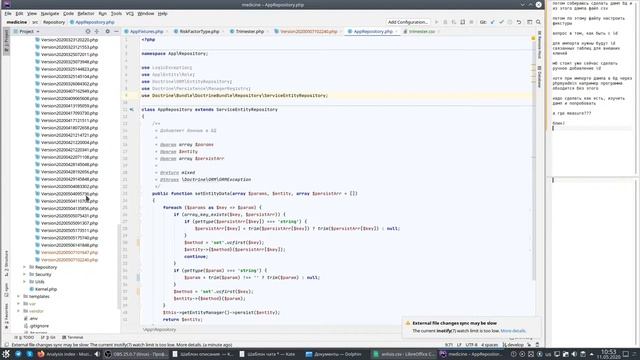Click the editor vertical scrollbar
Screen dimensions: 640x360
point(533,159)
